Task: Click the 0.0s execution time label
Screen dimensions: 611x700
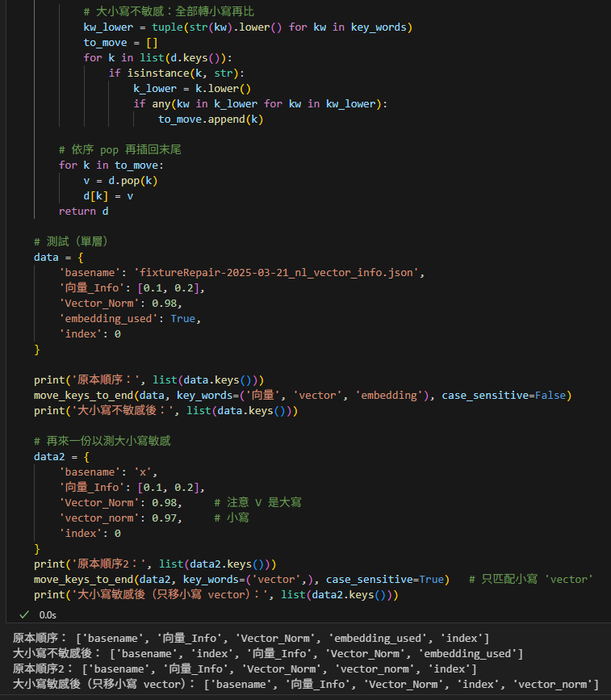Action: 48,615
